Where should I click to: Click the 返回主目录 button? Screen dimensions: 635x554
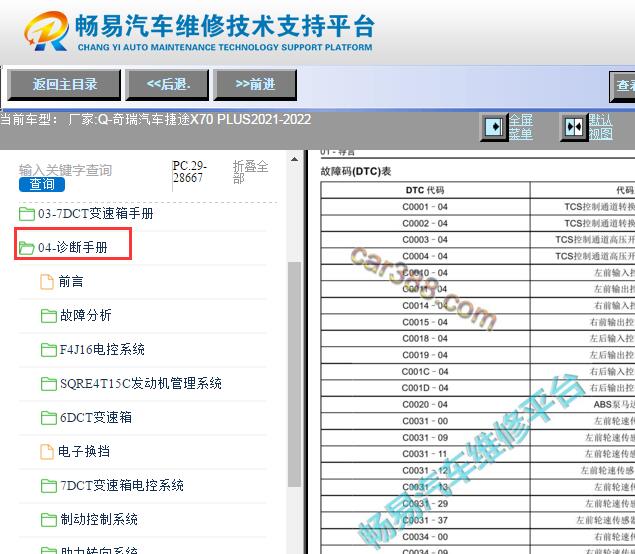[64, 85]
